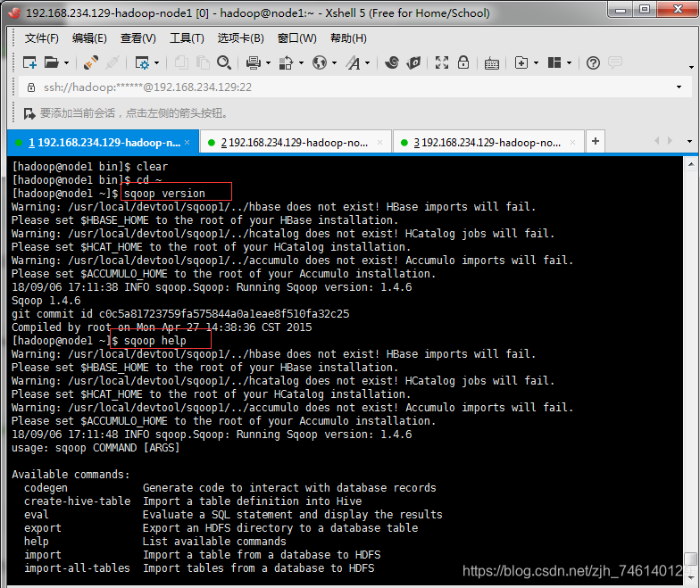Click the New Session toolbar icon
The image size is (700, 588).
coord(30,62)
